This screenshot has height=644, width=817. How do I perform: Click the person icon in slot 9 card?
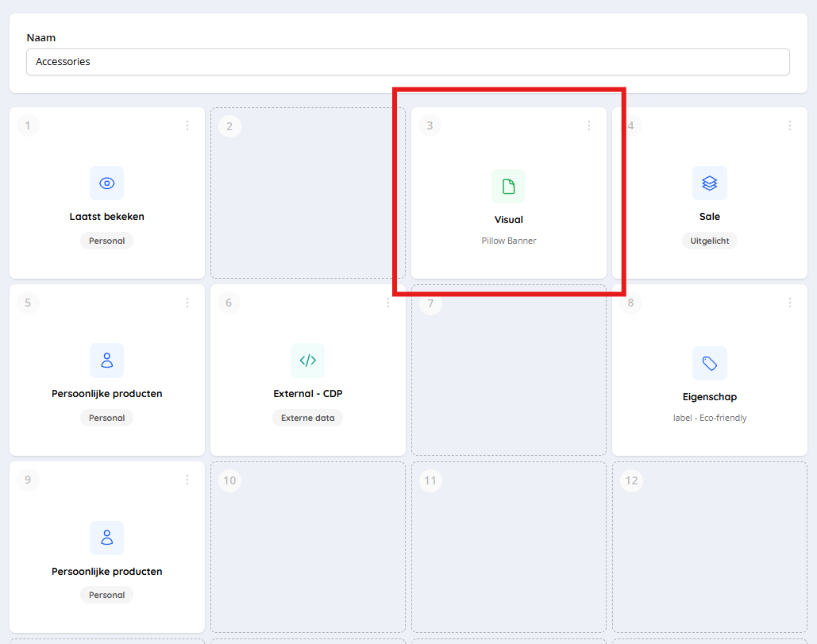pyautogui.click(x=107, y=538)
